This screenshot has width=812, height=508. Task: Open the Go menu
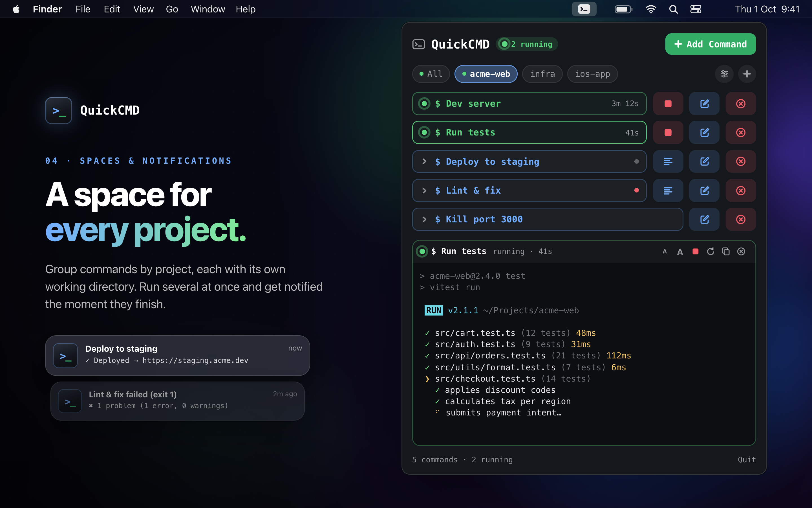pyautogui.click(x=172, y=9)
